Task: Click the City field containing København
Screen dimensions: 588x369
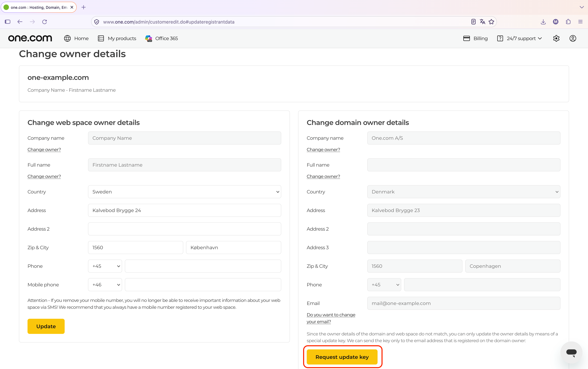Action: click(233, 247)
